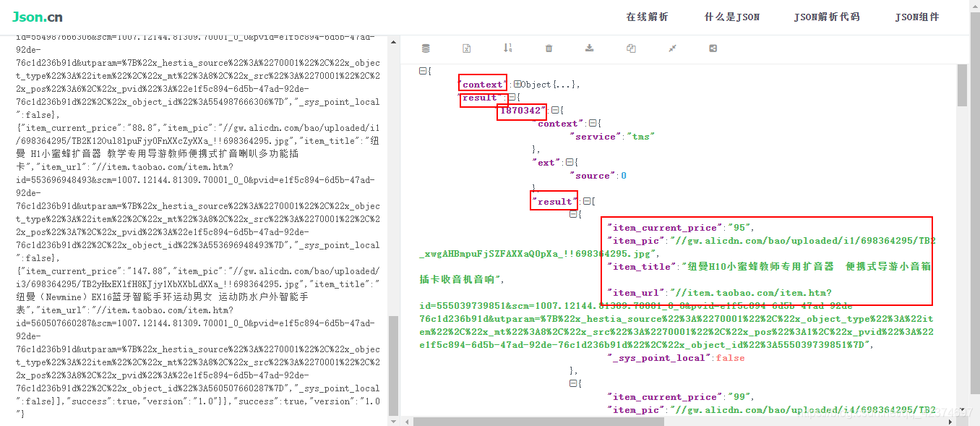Collapse the 1870342 object node
The image size is (980, 426).
pyautogui.click(x=554, y=111)
